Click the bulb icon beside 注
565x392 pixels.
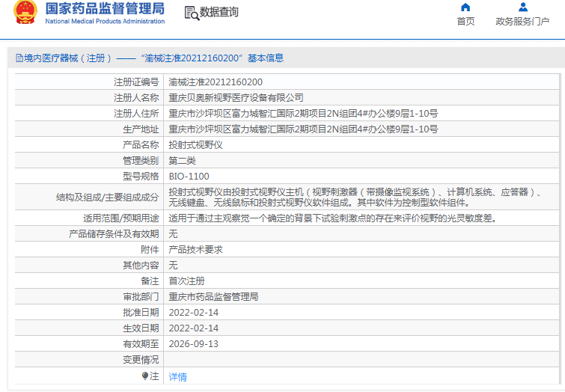[x=145, y=376]
